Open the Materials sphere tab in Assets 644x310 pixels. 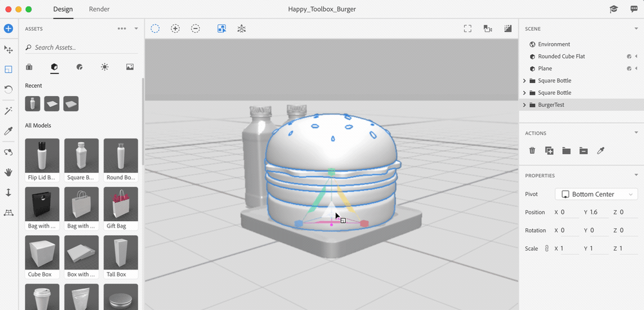click(80, 66)
